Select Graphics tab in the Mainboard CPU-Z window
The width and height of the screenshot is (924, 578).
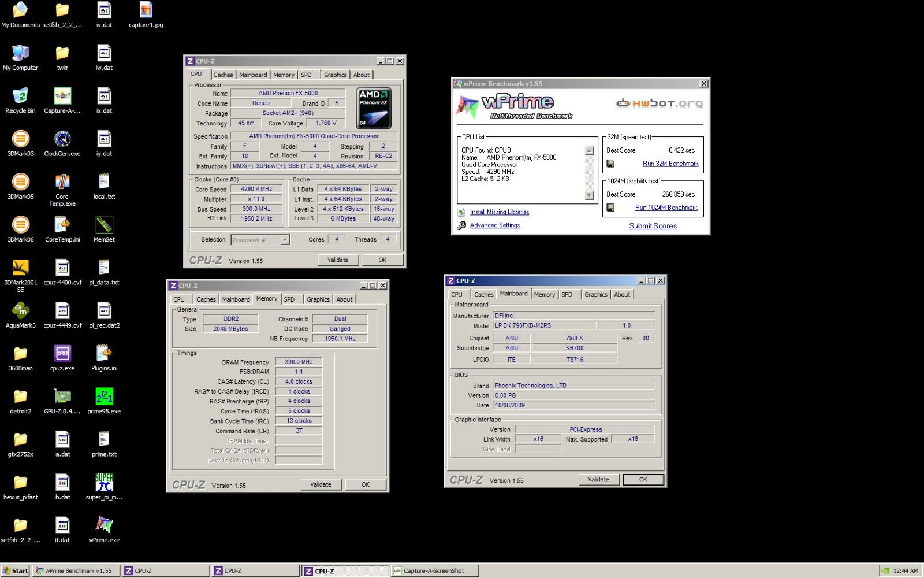point(596,294)
